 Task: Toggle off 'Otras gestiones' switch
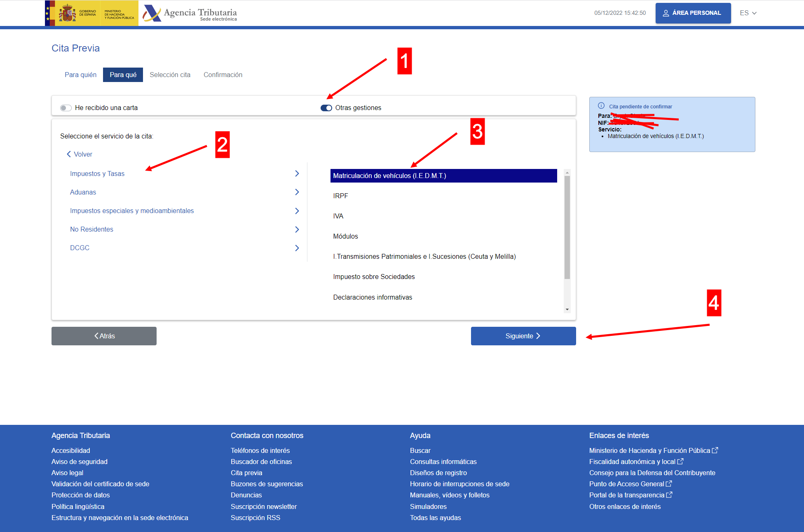tap(326, 108)
